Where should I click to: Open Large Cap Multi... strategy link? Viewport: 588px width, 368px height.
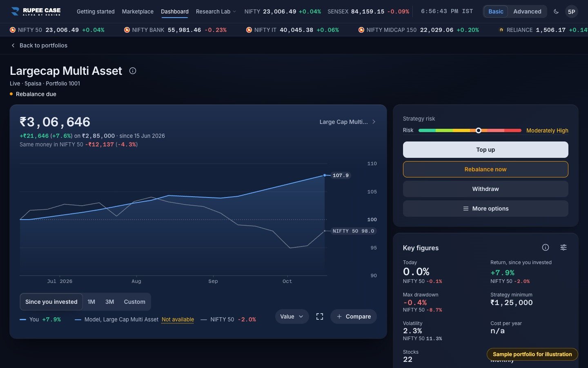point(347,122)
